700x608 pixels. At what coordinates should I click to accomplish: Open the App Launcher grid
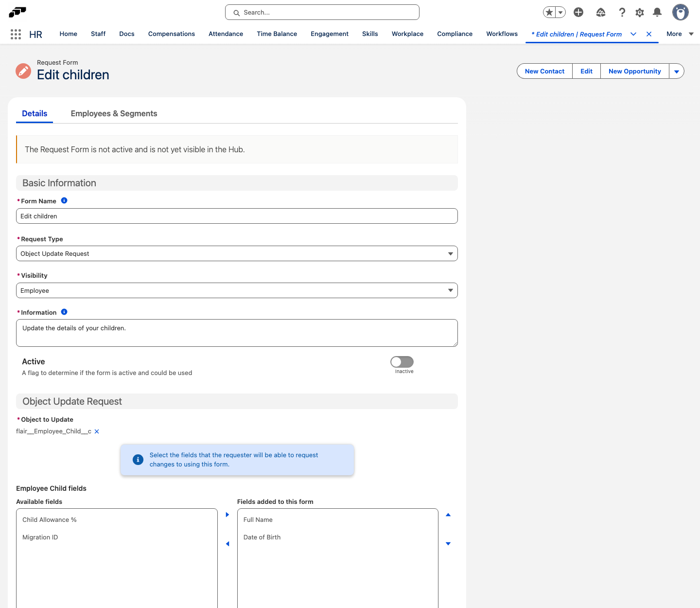(x=16, y=34)
